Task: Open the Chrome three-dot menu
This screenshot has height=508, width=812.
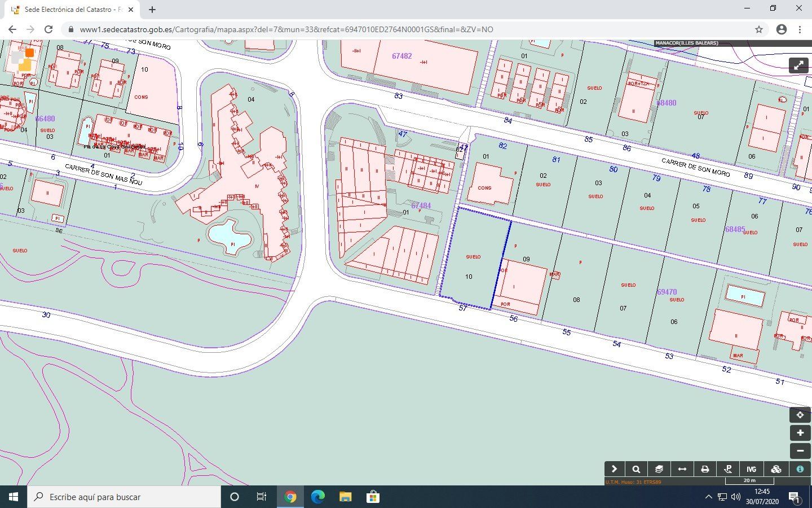Action: point(800,29)
